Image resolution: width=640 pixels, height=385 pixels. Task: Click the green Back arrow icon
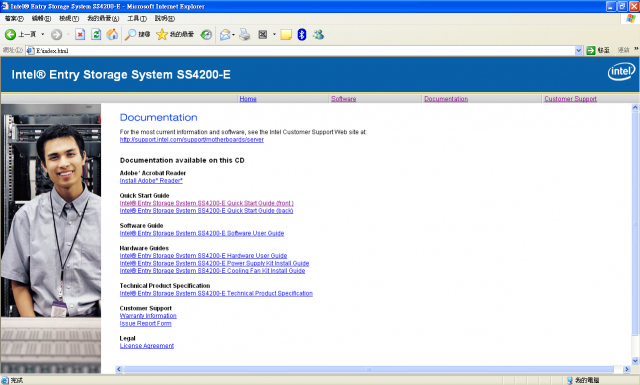coord(10,35)
